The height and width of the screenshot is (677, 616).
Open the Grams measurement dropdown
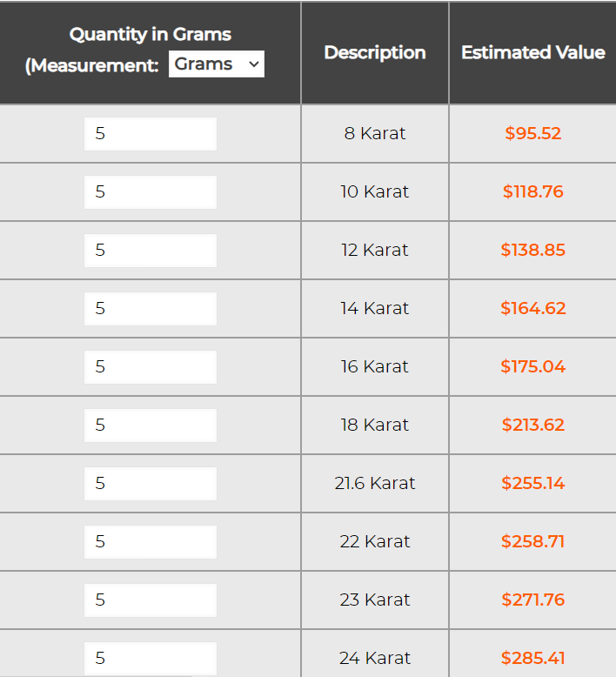pyautogui.click(x=217, y=64)
